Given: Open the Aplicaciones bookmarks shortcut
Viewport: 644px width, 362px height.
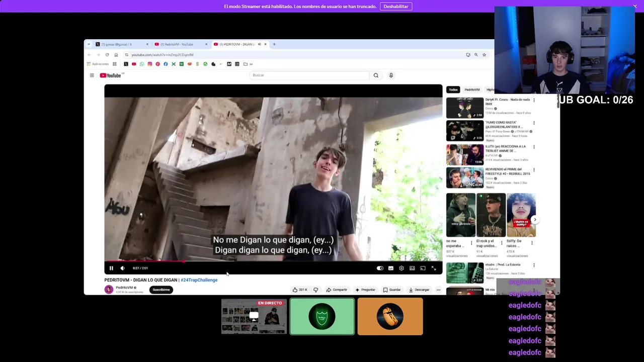Looking at the screenshot, I should [98, 64].
